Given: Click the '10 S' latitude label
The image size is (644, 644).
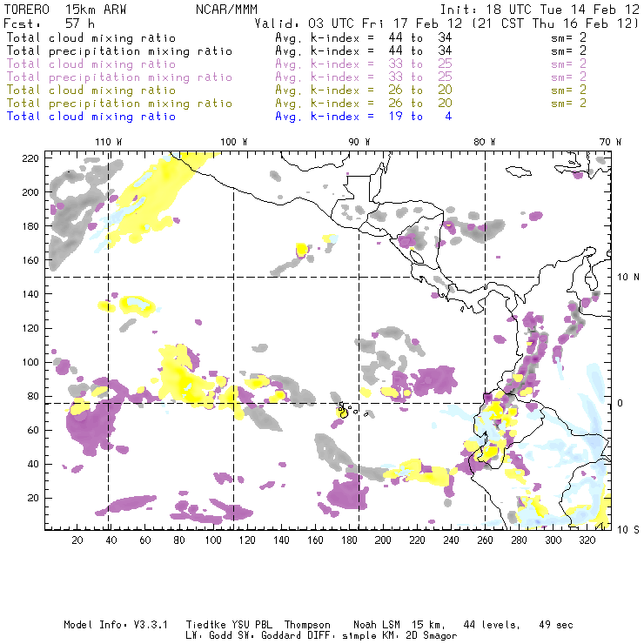Looking at the screenshot, I should (x=628, y=530).
